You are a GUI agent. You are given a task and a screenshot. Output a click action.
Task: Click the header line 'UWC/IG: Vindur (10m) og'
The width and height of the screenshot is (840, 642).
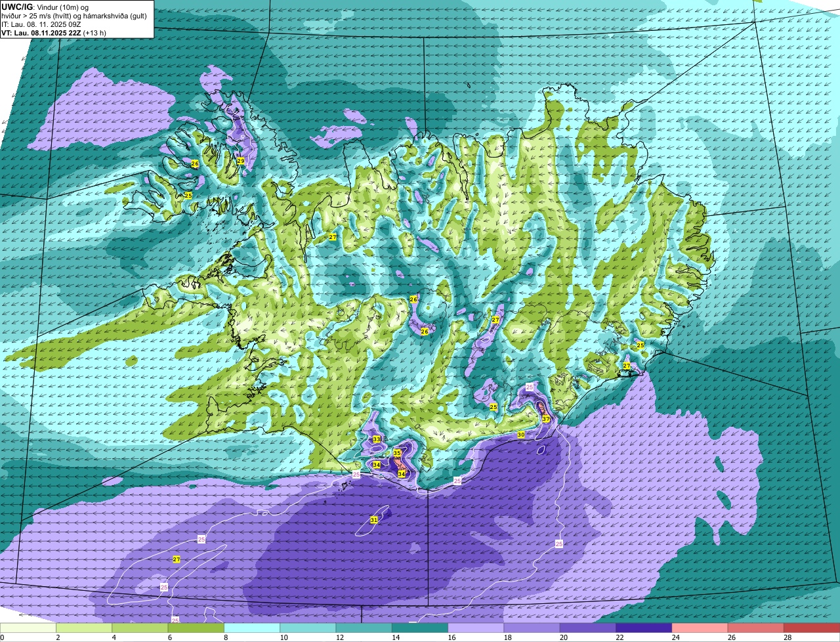pyautogui.click(x=45, y=7)
